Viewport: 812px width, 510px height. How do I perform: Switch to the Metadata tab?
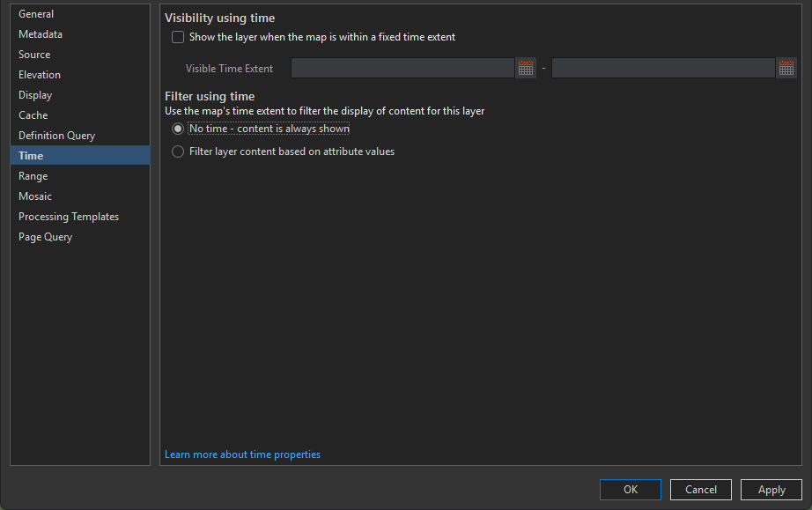click(x=41, y=34)
